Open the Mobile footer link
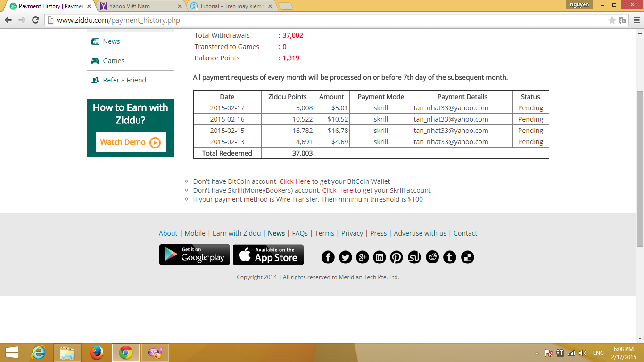This screenshot has height=362, width=644. 195,233
